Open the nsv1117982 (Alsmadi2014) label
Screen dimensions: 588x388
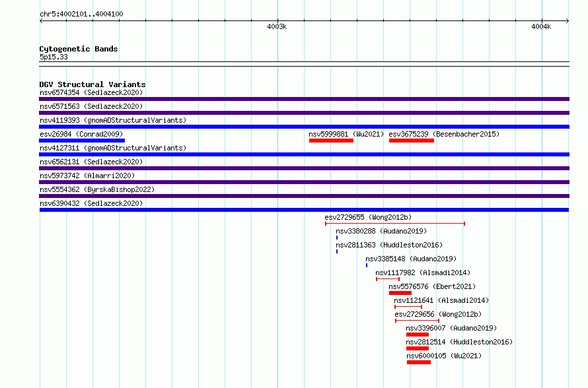pyautogui.click(x=423, y=273)
